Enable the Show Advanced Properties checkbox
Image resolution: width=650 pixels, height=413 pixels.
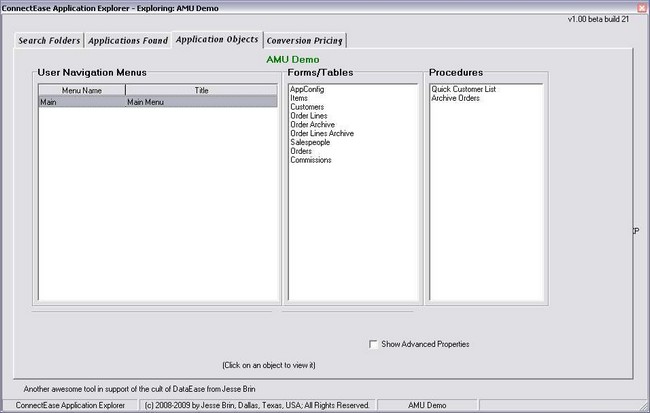(x=373, y=344)
